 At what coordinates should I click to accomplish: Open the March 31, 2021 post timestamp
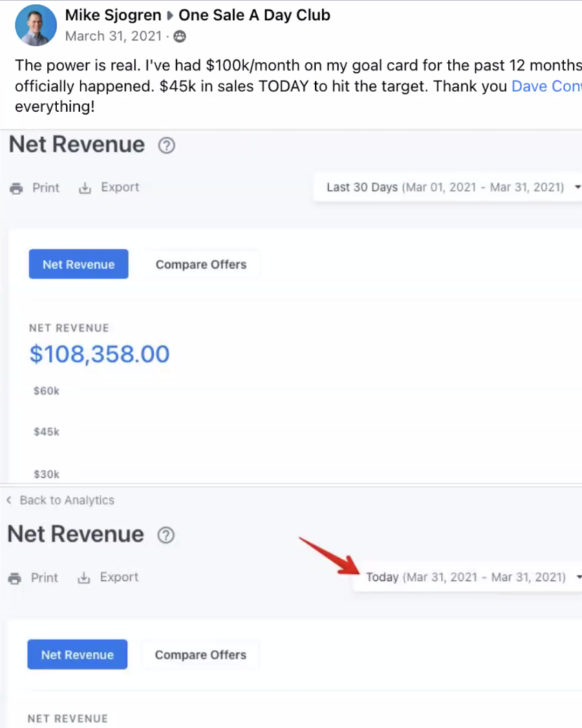click(113, 36)
